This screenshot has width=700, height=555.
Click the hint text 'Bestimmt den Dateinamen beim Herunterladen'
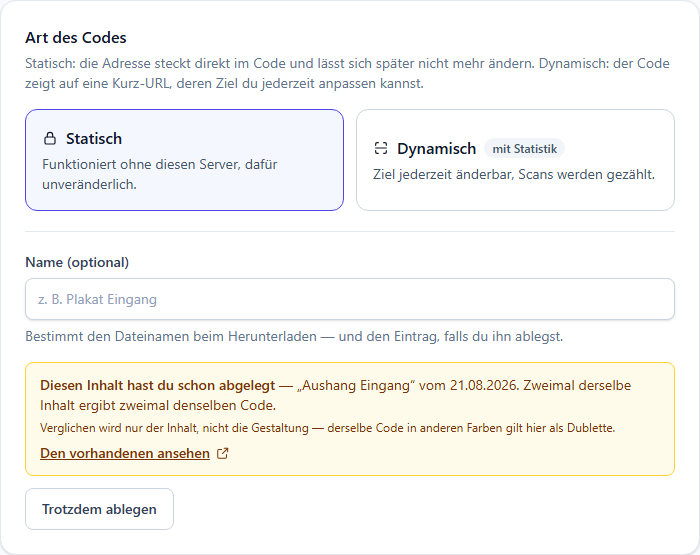171,336
